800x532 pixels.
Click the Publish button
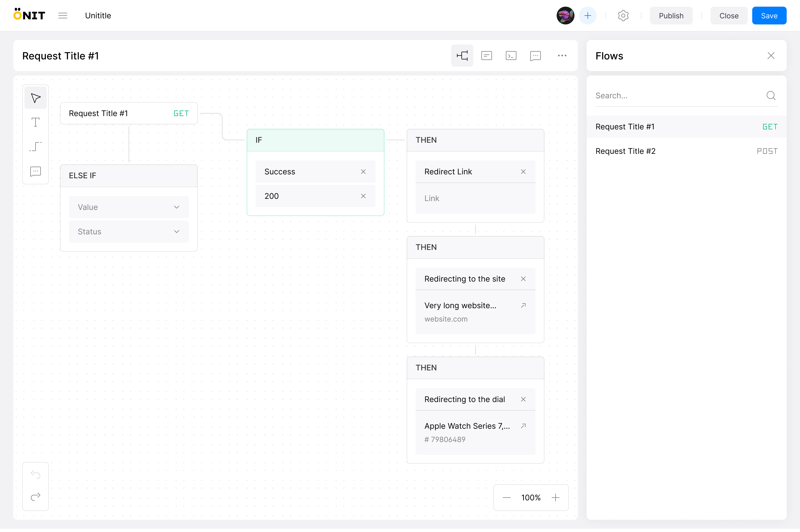[x=671, y=16]
